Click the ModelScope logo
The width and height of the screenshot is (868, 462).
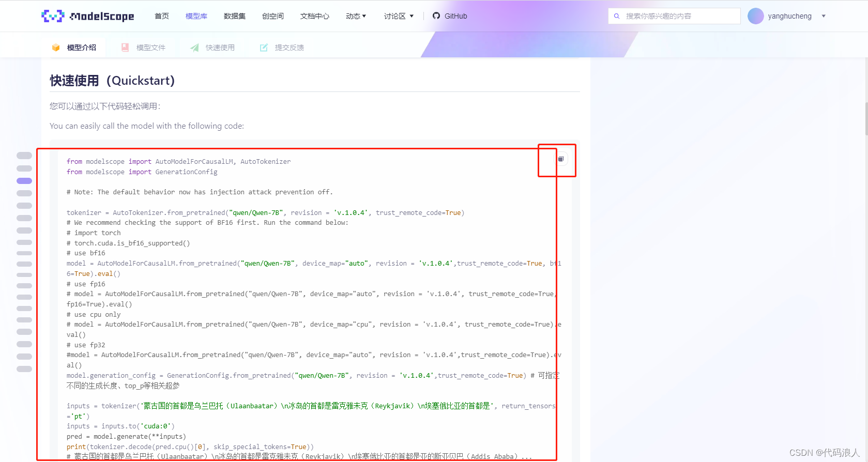(x=87, y=16)
